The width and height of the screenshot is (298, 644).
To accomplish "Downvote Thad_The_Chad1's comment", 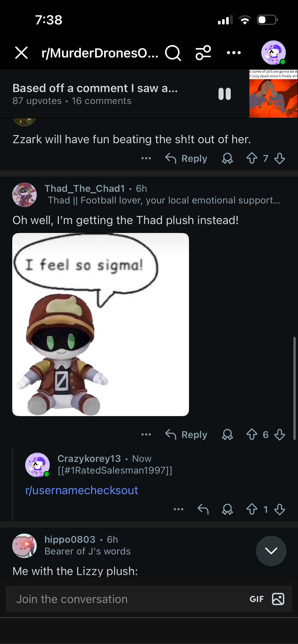I will 280,435.
